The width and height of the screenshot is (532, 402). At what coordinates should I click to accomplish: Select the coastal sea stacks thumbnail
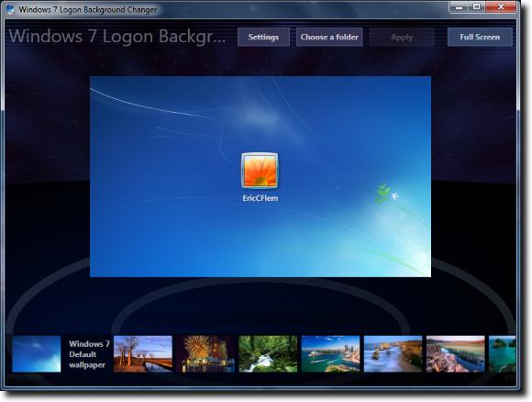point(393,353)
